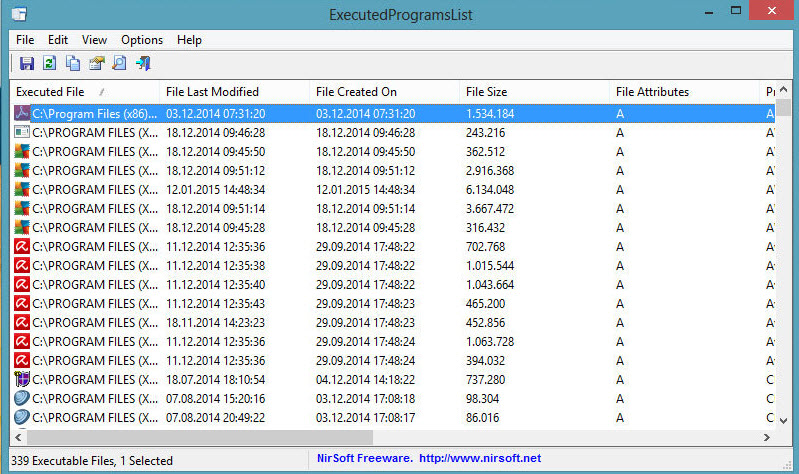Open the View menu

[94, 40]
